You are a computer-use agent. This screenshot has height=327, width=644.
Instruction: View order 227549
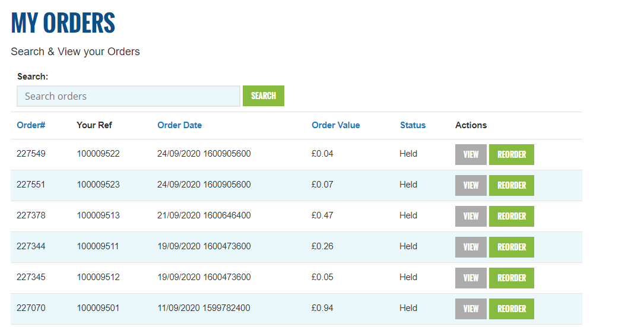[471, 154]
